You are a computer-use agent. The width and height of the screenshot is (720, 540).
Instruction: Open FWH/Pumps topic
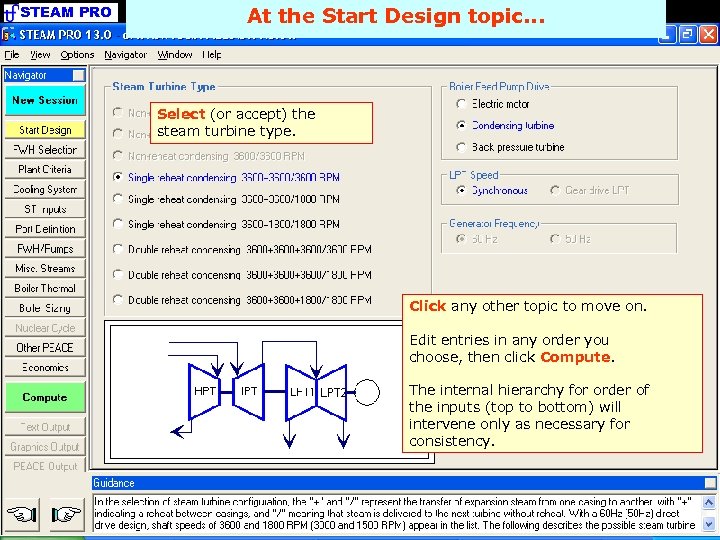pyautogui.click(x=45, y=248)
